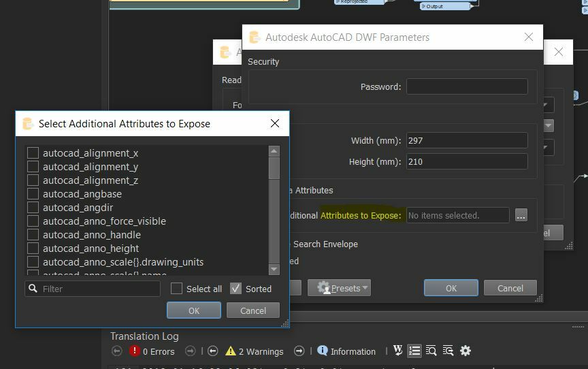The image size is (588, 369).
Task: Check autocad_anno_scale{}.drawing_units attribute
Action: click(x=33, y=261)
